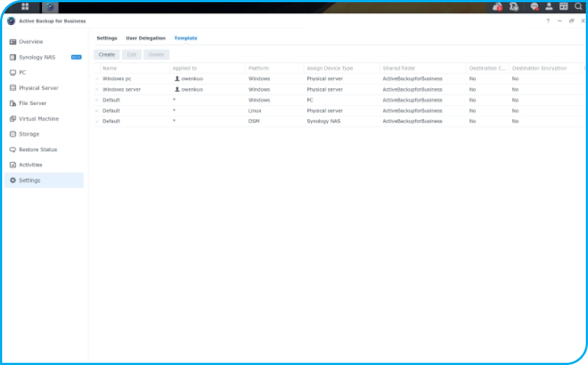Sort by the Platform column header

click(x=274, y=68)
